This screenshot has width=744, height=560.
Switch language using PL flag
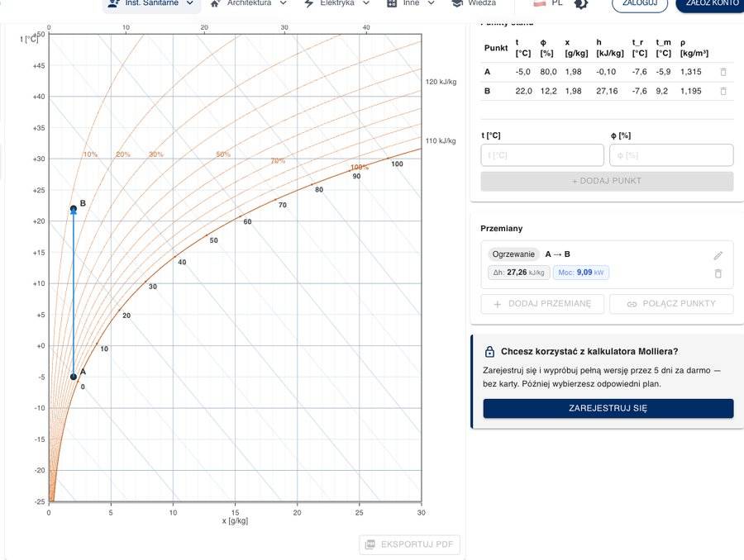point(547,3)
